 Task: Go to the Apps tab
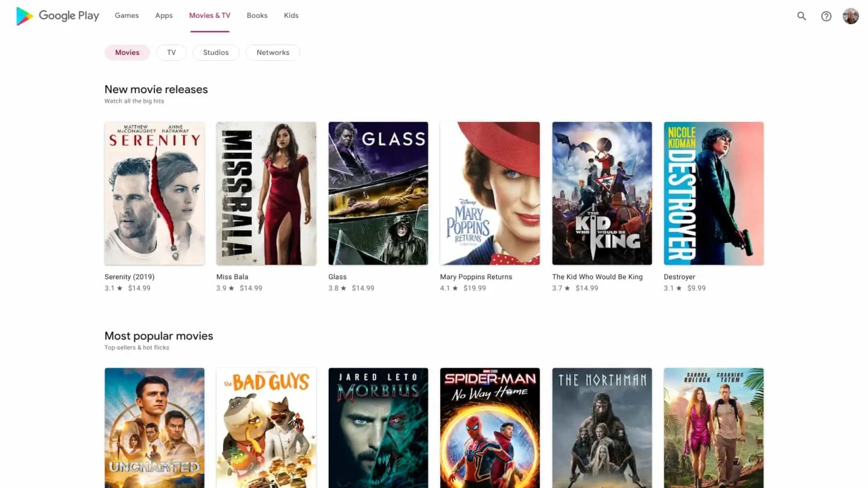pyautogui.click(x=164, y=16)
